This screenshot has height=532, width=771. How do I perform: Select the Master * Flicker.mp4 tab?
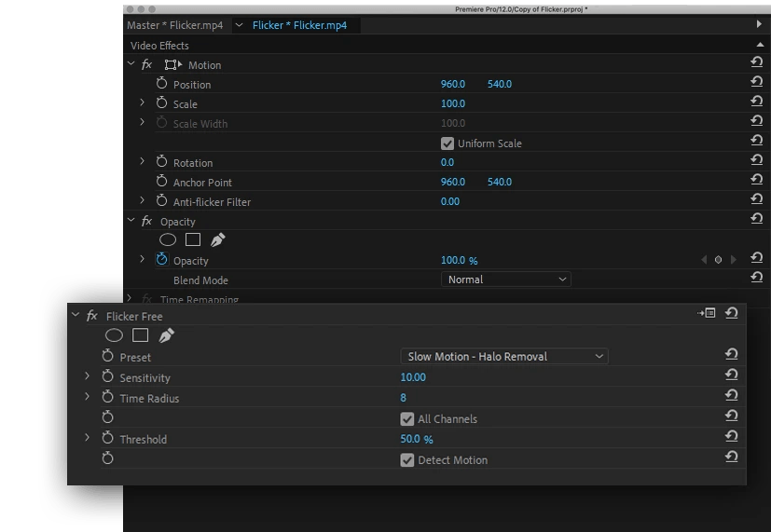(x=175, y=25)
